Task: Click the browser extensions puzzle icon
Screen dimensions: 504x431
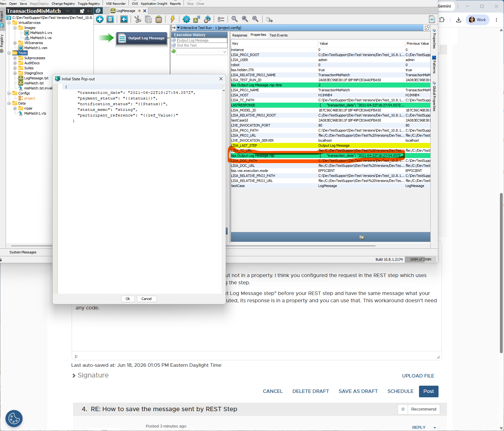Action: [442, 20]
